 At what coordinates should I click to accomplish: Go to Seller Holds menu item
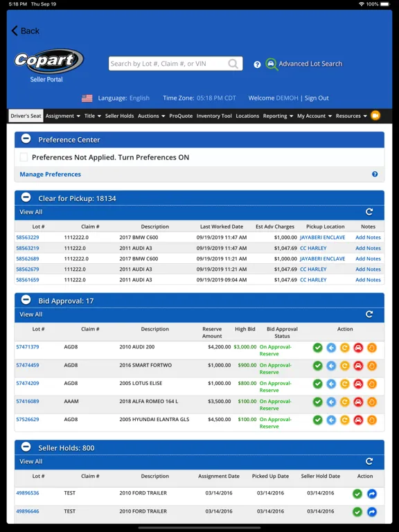[x=119, y=116]
